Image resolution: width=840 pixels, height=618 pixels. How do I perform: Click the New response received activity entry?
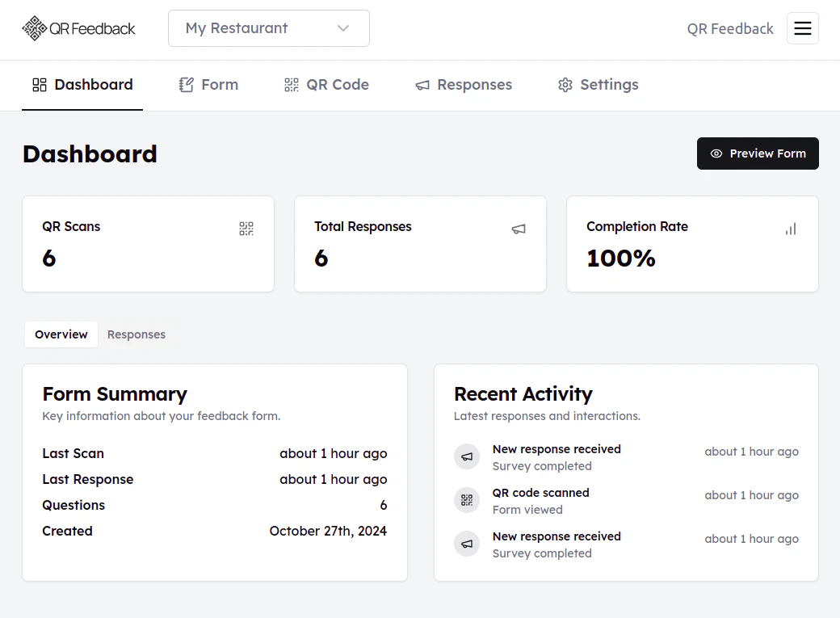(556, 456)
